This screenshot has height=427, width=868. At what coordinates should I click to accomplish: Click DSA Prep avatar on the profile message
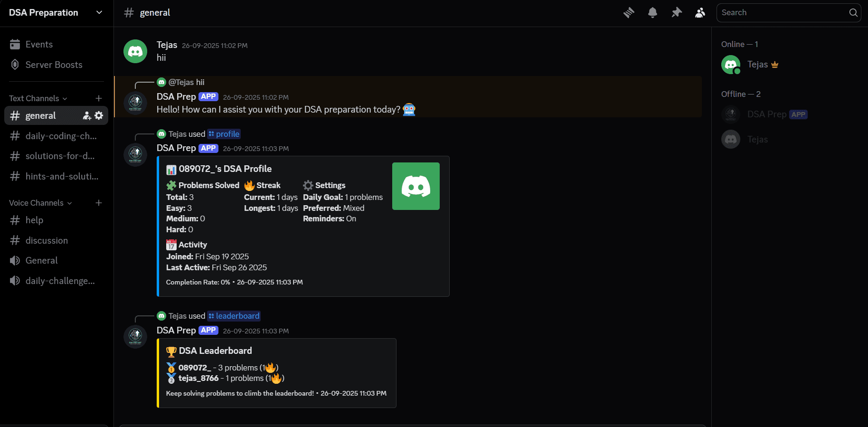tap(135, 154)
